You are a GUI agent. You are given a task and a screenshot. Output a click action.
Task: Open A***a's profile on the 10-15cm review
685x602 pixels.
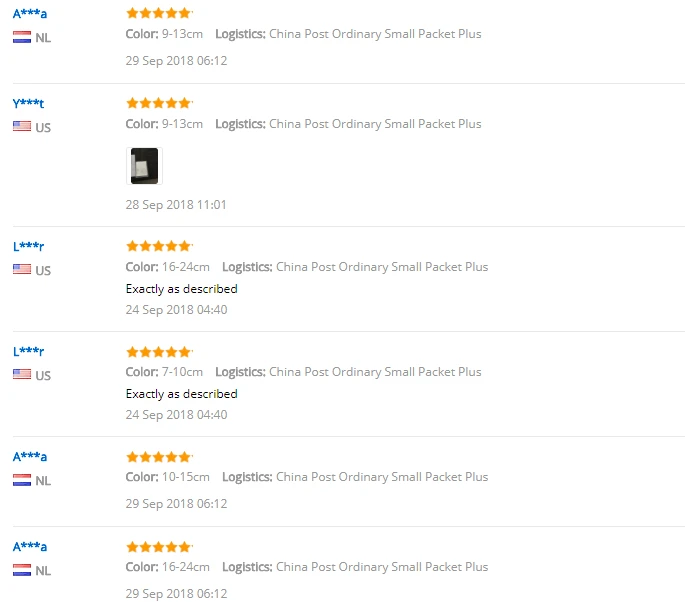(x=30, y=456)
